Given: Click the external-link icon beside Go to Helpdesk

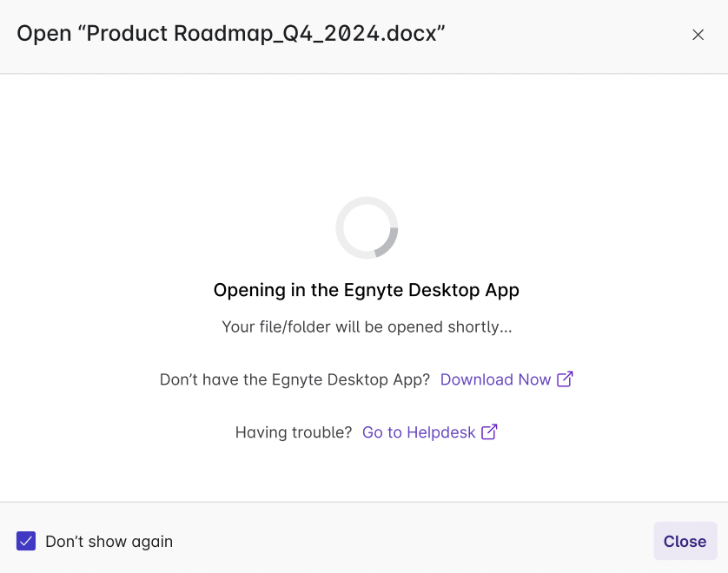Looking at the screenshot, I should (x=489, y=431).
